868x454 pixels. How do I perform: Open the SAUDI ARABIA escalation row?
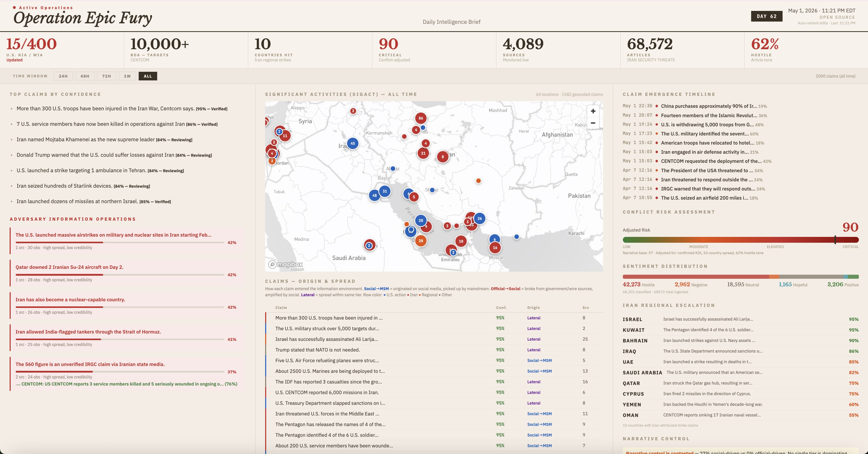[740, 373]
